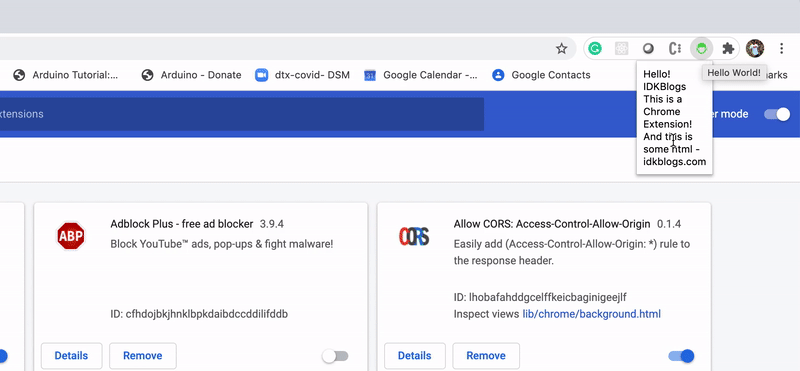Click the Block YouTube ads description text

coord(222,244)
